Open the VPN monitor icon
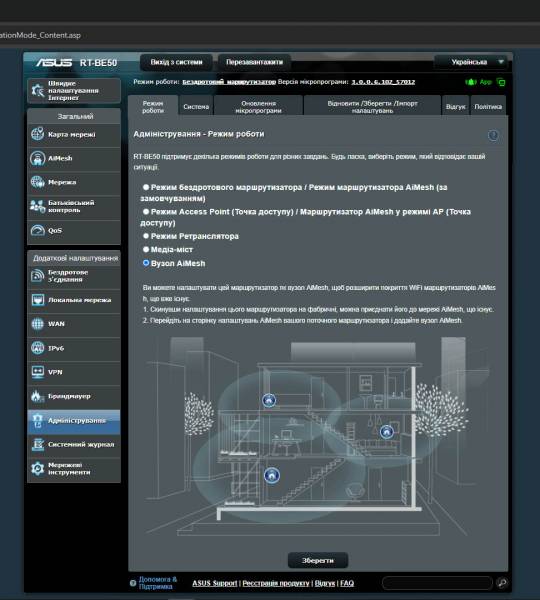The width and height of the screenshot is (540, 600). click(38, 372)
